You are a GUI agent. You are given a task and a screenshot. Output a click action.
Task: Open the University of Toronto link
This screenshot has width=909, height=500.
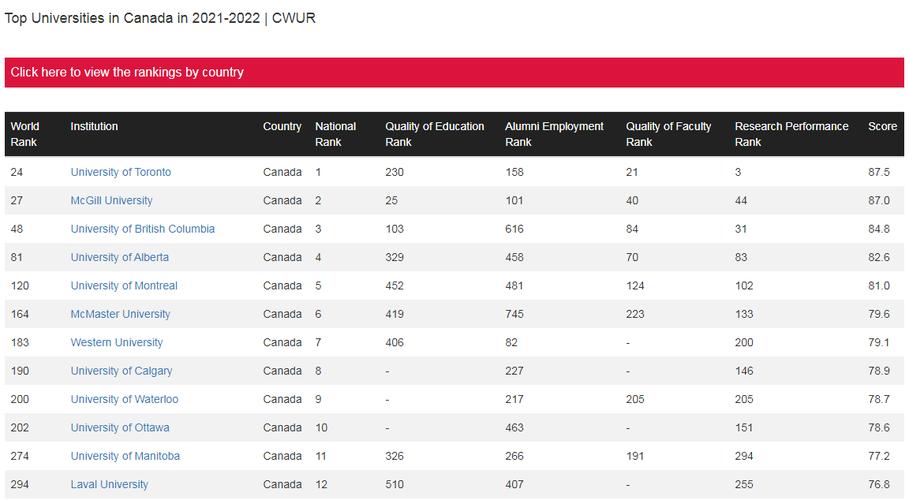point(121,172)
